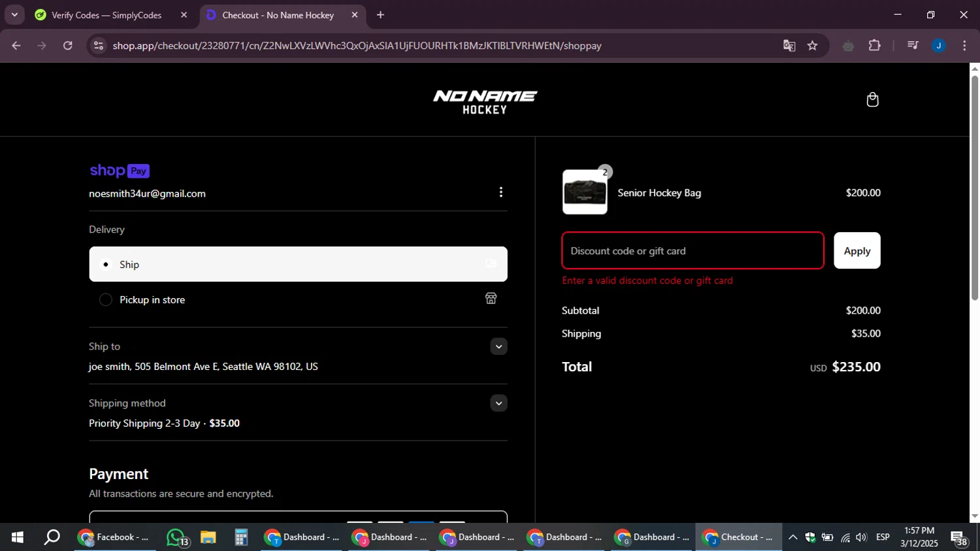Screen dimensions: 980x551
Task: Open battery status tray icon
Action: coord(827,537)
